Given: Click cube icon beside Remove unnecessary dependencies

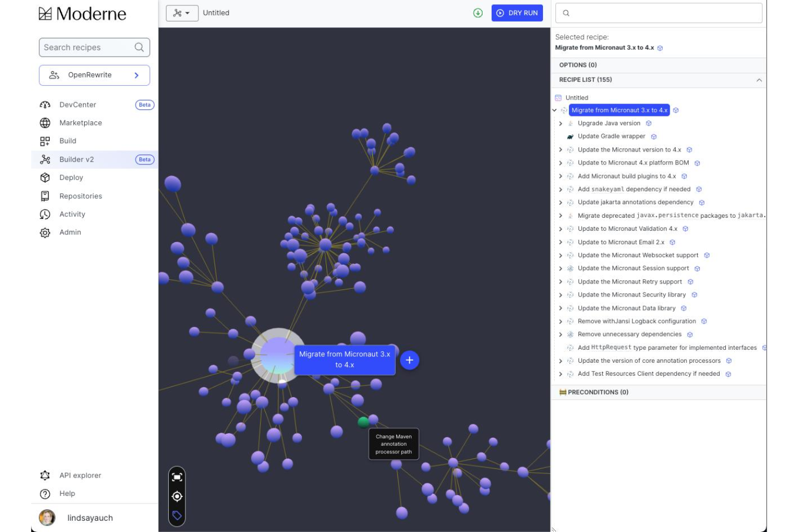Looking at the screenshot, I should [x=690, y=335].
